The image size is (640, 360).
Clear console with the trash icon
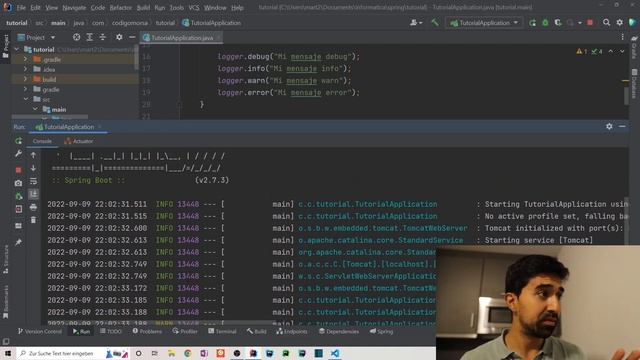tap(33, 220)
